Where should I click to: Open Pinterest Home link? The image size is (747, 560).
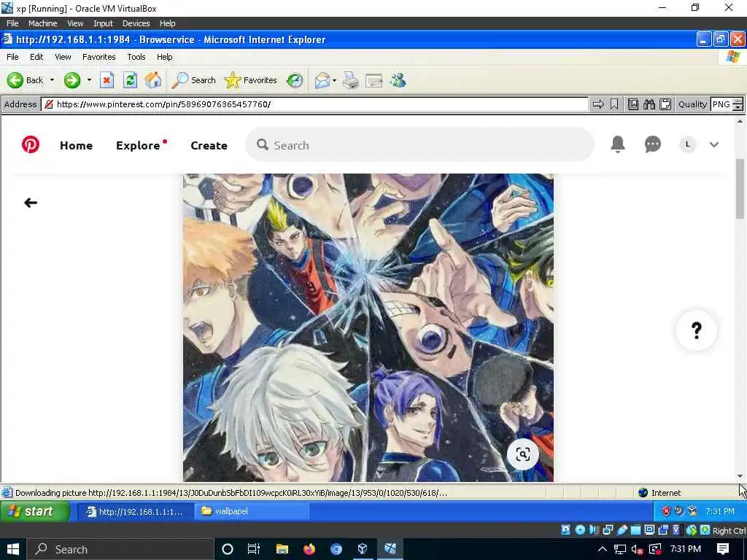[76, 145]
